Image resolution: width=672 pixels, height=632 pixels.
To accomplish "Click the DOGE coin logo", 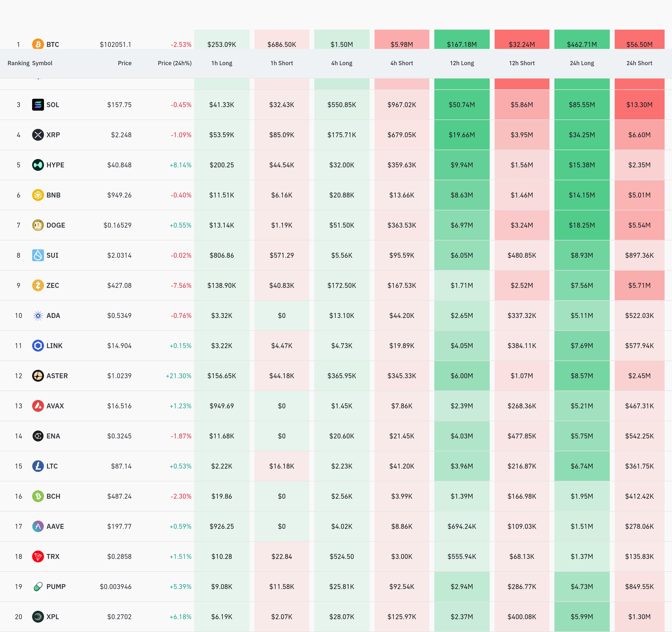I will pyautogui.click(x=38, y=225).
